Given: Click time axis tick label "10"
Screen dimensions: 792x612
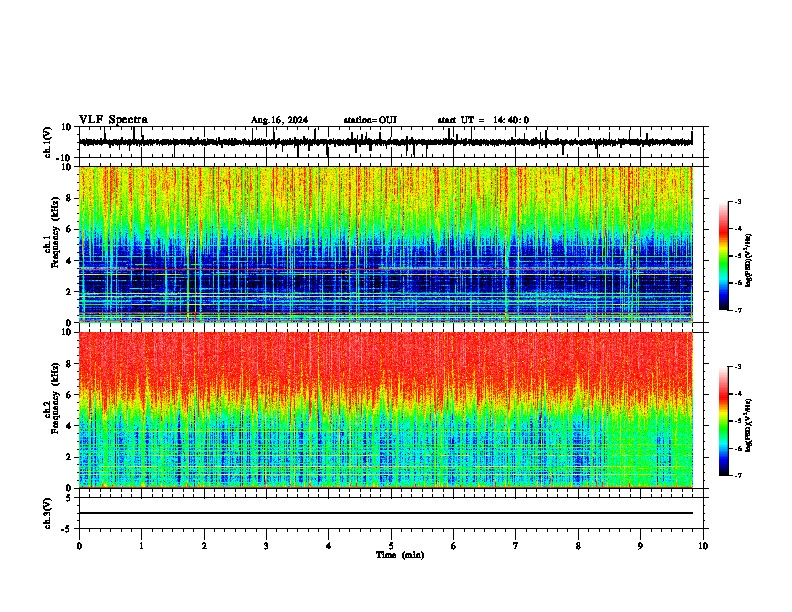Looking at the screenshot, I should pos(703,546).
